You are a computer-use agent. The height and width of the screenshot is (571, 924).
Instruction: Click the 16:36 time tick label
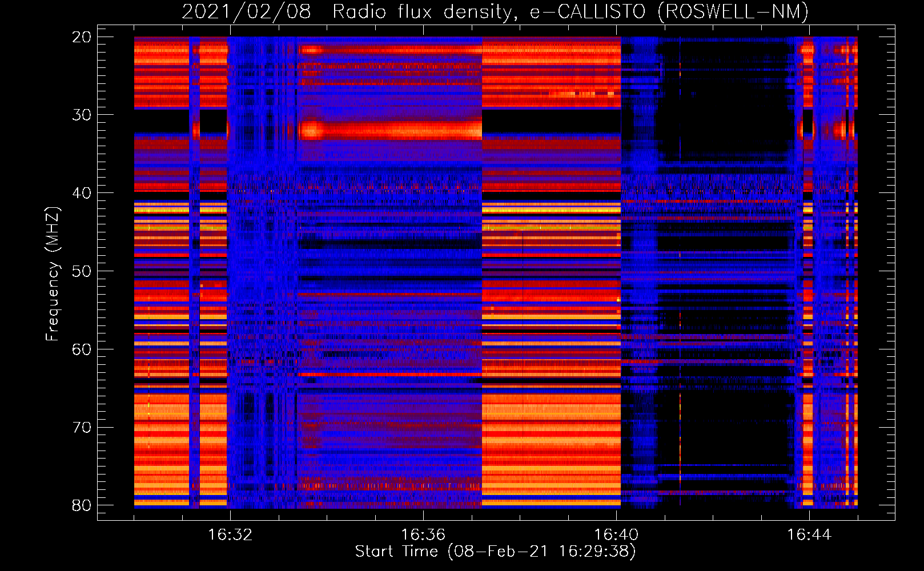click(x=423, y=535)
